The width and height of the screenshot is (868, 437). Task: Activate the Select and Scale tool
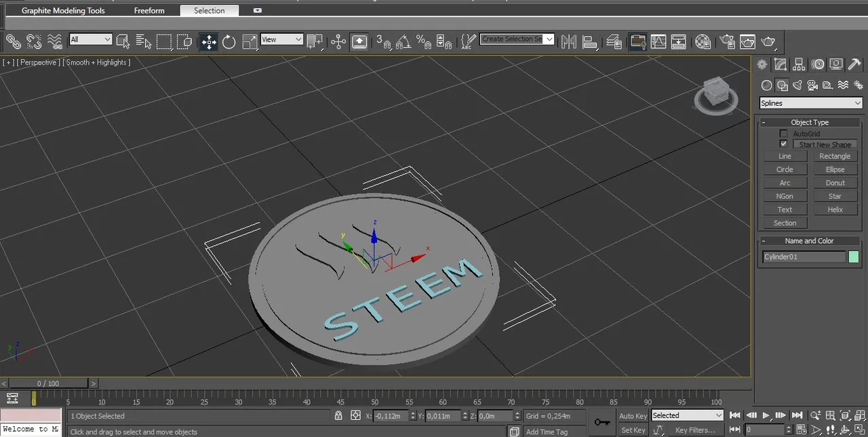[250, 42]
